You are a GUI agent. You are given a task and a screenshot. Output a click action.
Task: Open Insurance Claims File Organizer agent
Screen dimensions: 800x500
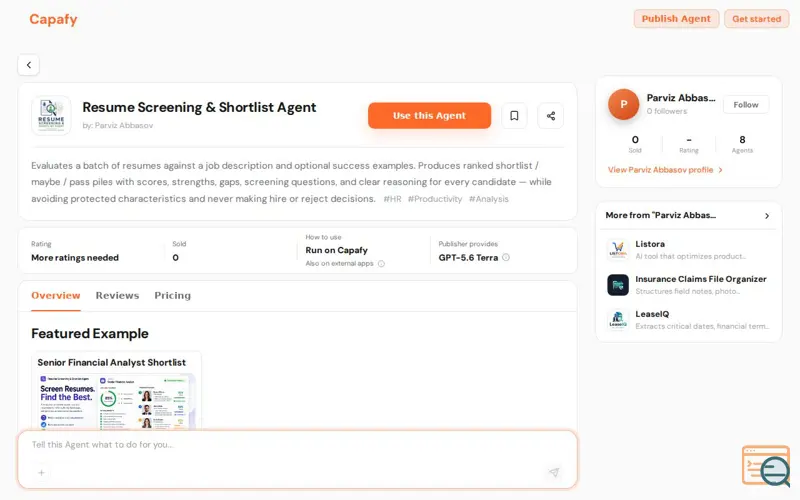click(x=689, y=285)
